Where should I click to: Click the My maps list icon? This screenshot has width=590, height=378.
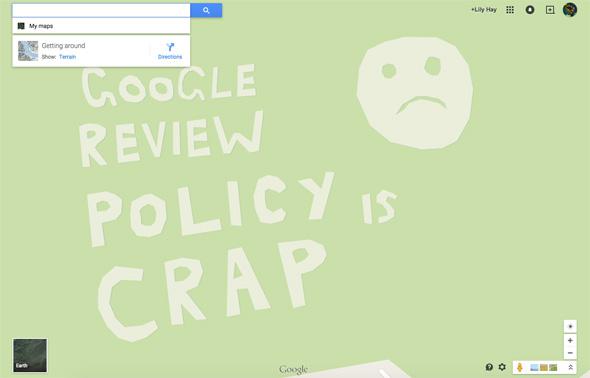(x=21, y=26)
